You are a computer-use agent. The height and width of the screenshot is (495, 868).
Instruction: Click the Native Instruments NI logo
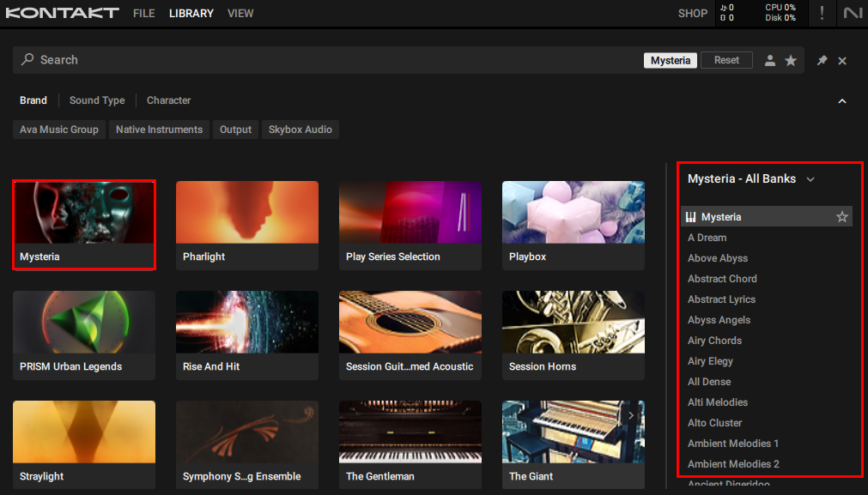coord(853,13)
